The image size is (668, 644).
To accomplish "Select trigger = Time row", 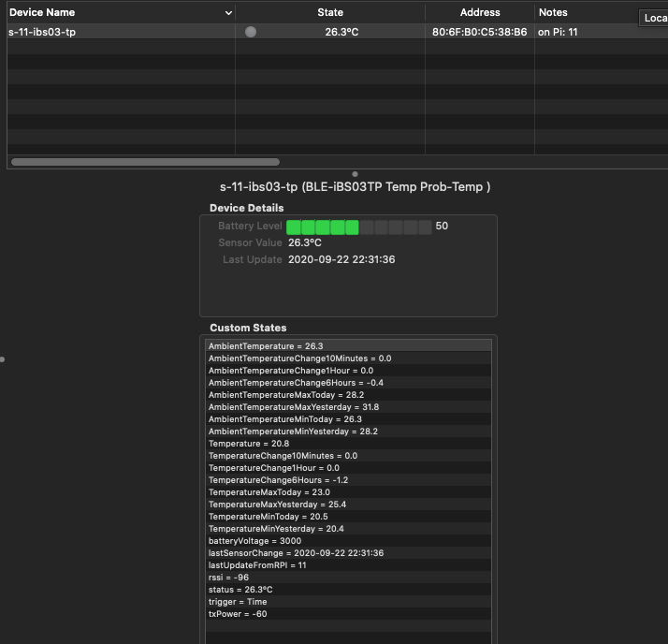I will [x=348, y=601].
